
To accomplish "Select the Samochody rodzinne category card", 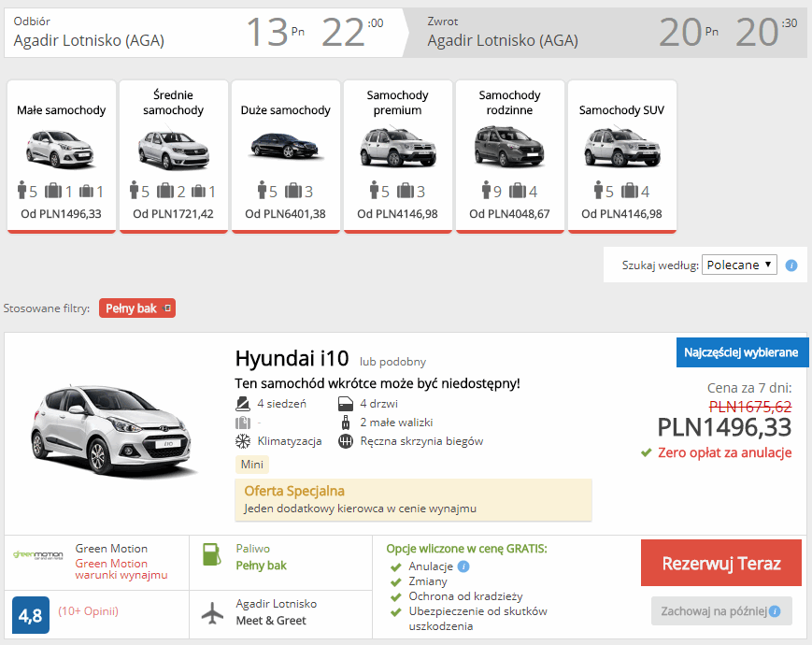I will click(509, 156).
